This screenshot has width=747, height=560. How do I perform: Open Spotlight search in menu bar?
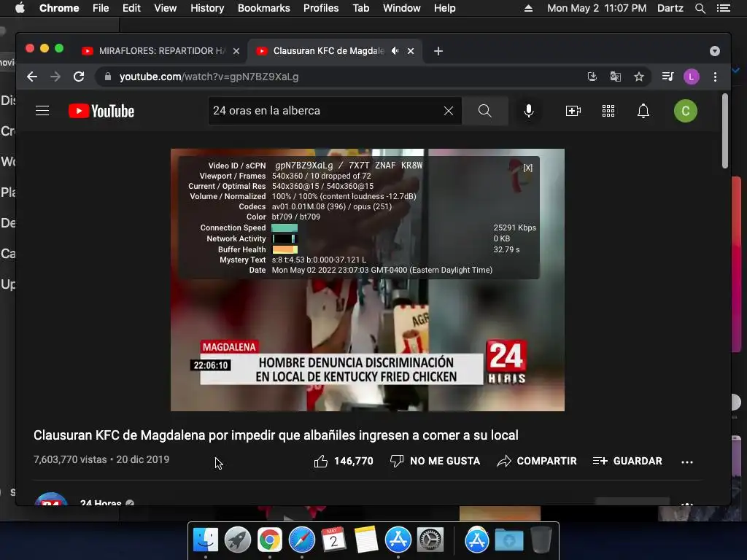pos(700,8)
